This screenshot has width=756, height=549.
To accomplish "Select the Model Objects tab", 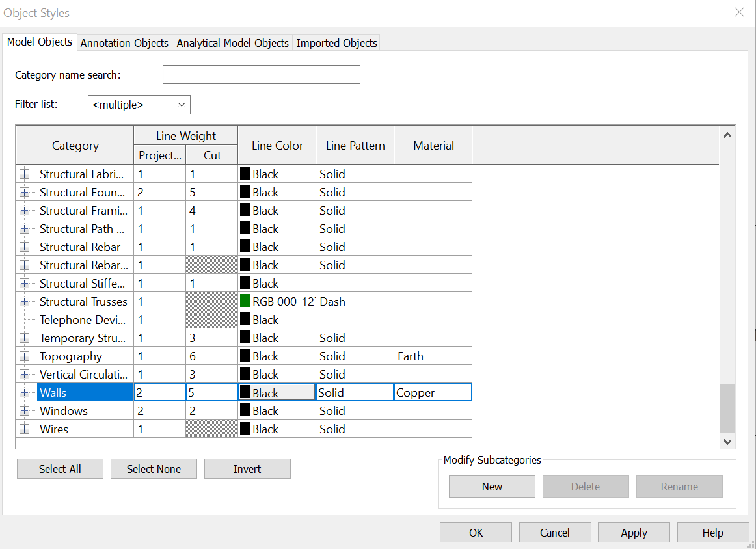I will pyautogui.click(x=40, y=42).
